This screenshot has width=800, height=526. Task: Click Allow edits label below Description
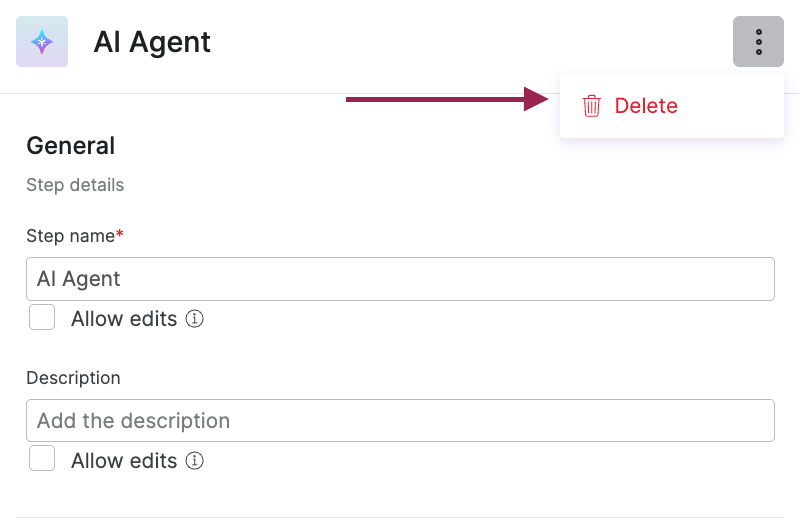tap(124, 461)
